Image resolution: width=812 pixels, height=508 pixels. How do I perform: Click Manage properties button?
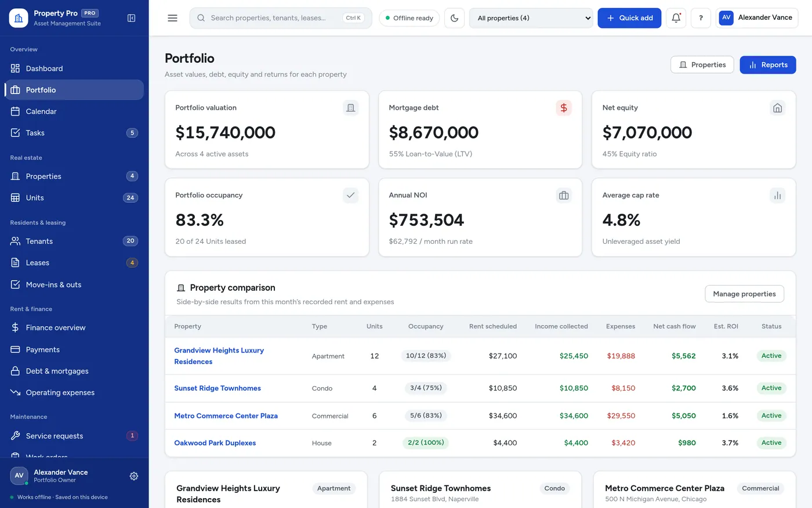tap(744, 294)
